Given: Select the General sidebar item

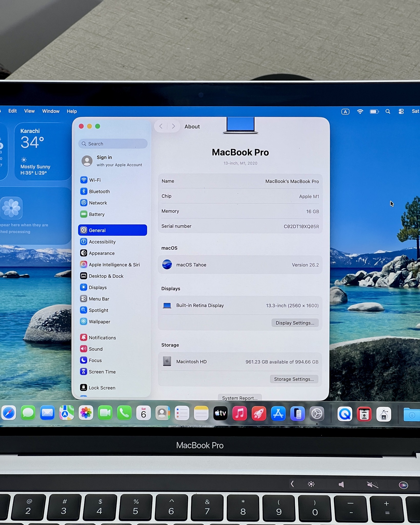Looking at the screenshot, I should pos(113,230).
